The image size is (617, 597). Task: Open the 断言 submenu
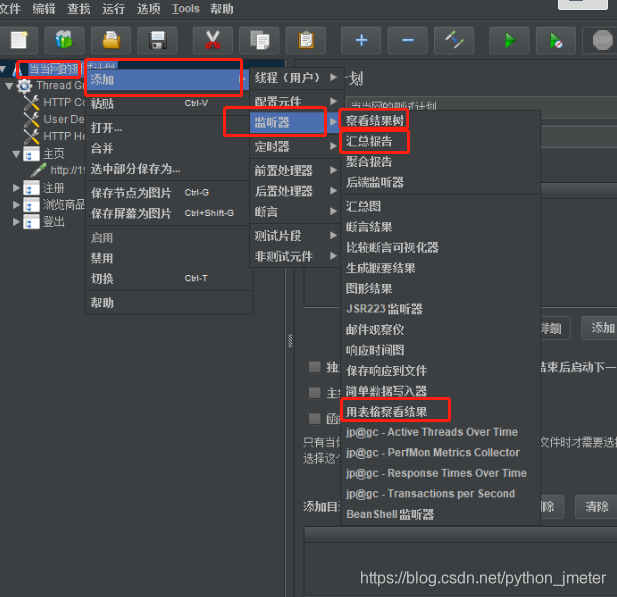[295, 212]
